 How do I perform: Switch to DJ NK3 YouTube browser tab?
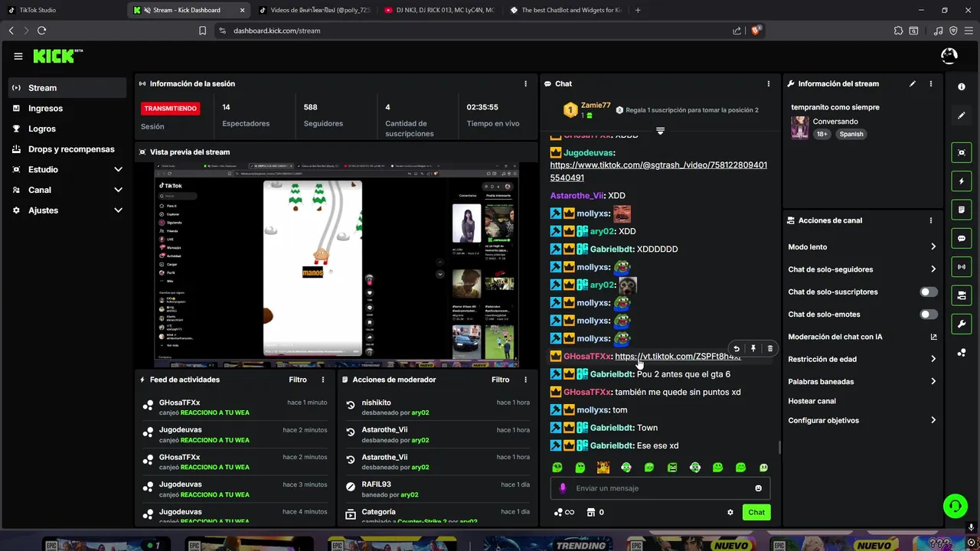tap(439, 10)
